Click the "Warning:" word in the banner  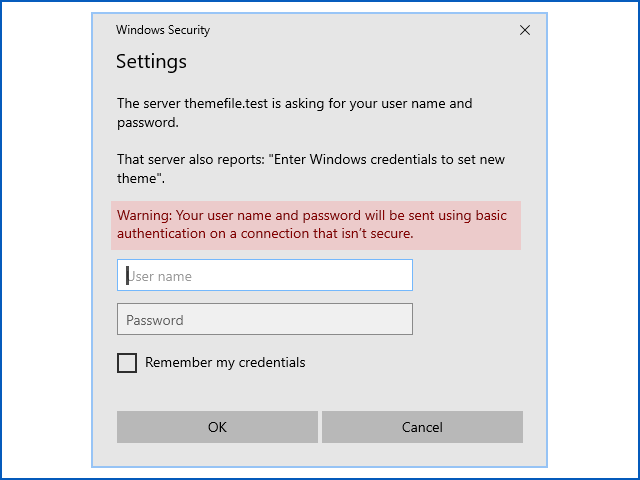(145, 215)
